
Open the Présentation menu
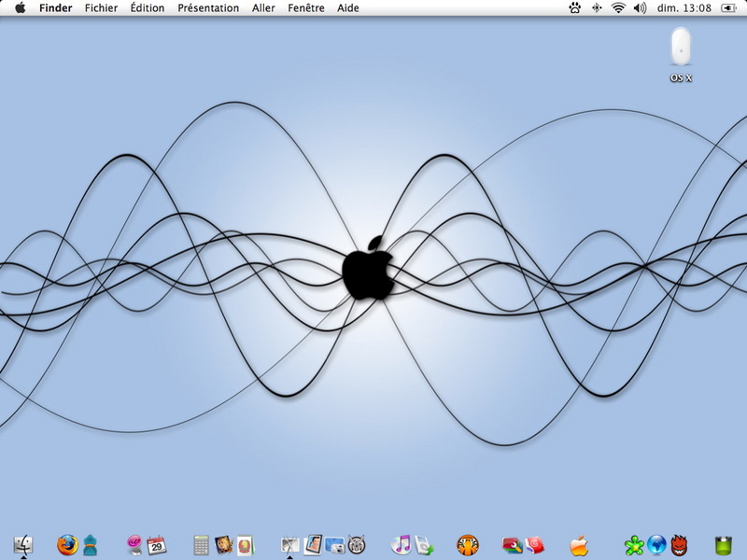(208, 8)
